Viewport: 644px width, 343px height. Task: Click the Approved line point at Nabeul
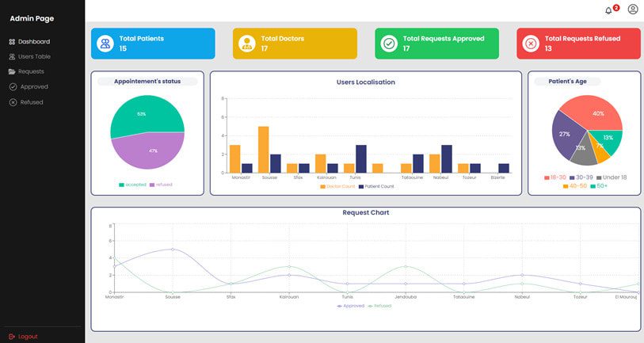point(522,275)
